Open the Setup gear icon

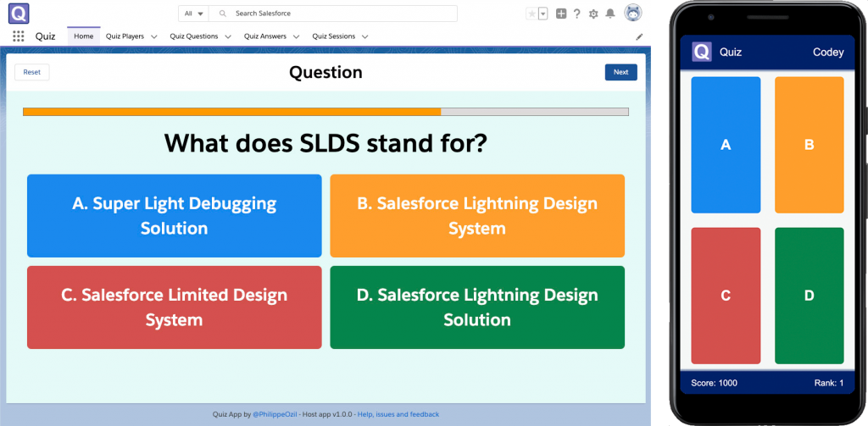click(x=593, y=14)
